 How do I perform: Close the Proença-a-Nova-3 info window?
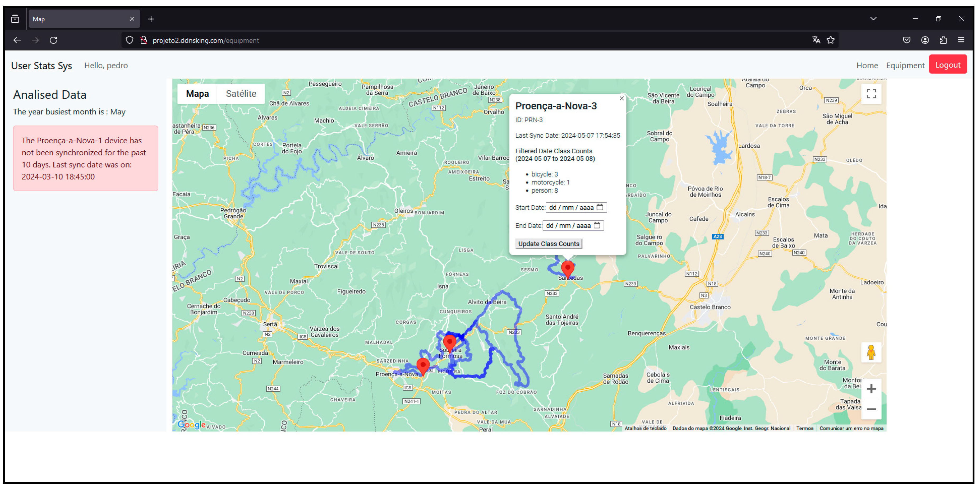621,99
